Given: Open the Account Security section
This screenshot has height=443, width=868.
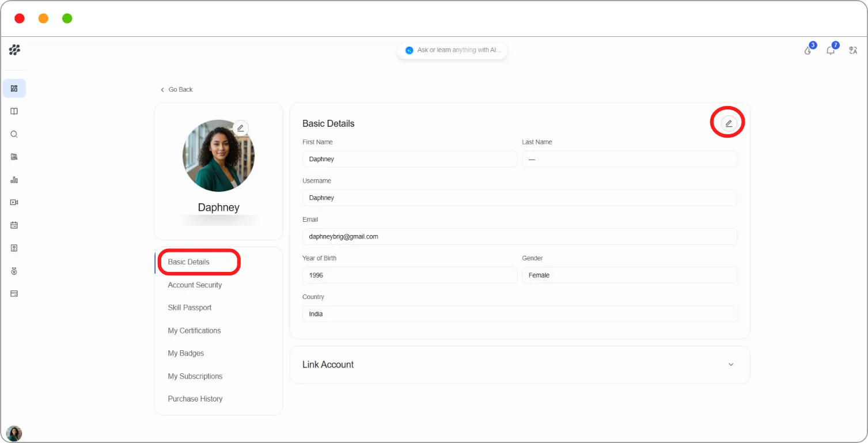Looking at the screenshot, I should pos(195,285).
